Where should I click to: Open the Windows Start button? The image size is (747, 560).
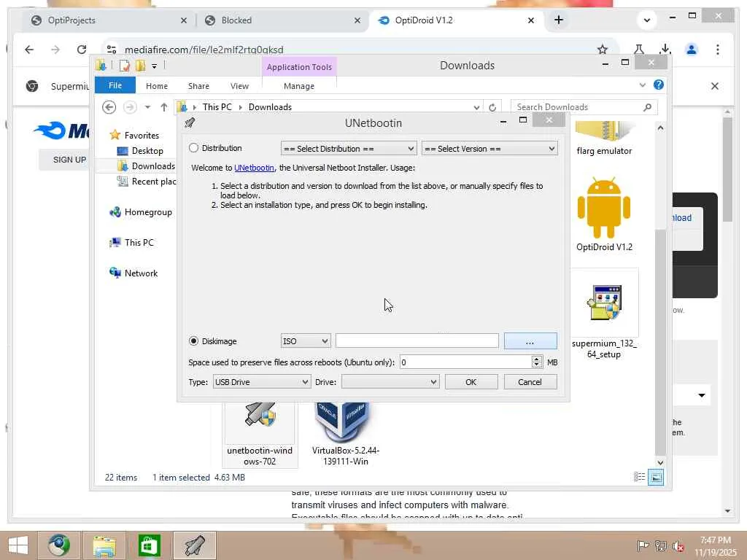pyautogui.click(x=18, y=545)
